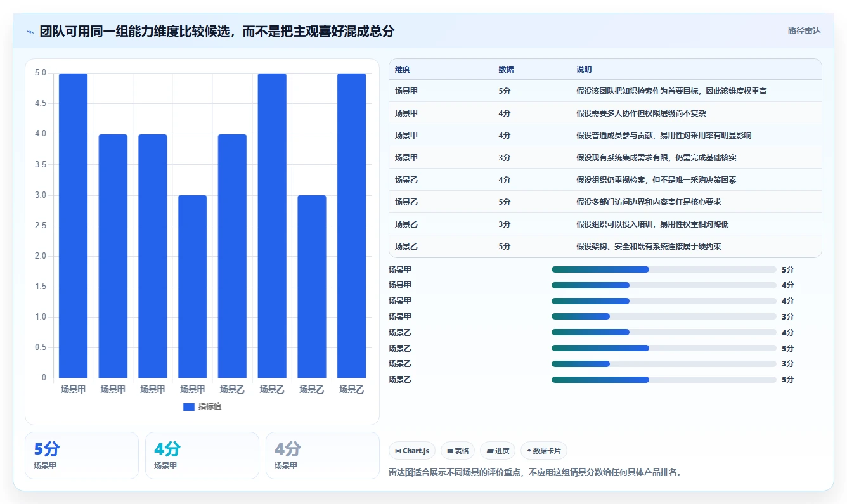The height and width of the screenshot is (504, 847).
Task: Click the 维度 column header
Action: pos(403,69)
